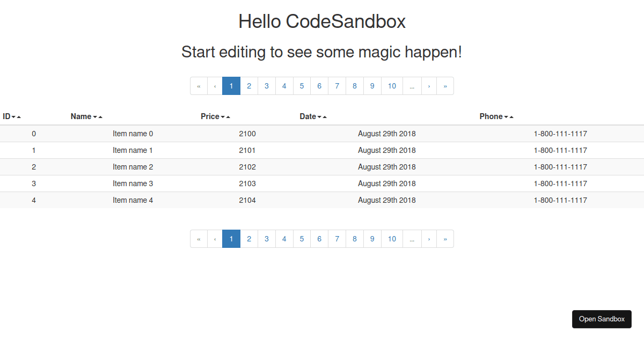The height and width of the screenshot is (338, 644).
Task: Click the Open Sandbox button
Action: click(602, 319)
